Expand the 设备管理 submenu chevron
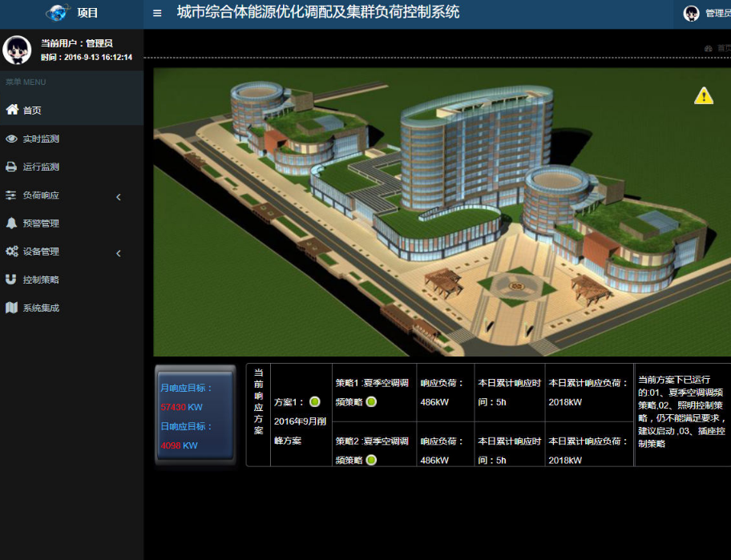Screen dimensions: 731x560 [x=119, y=253]
